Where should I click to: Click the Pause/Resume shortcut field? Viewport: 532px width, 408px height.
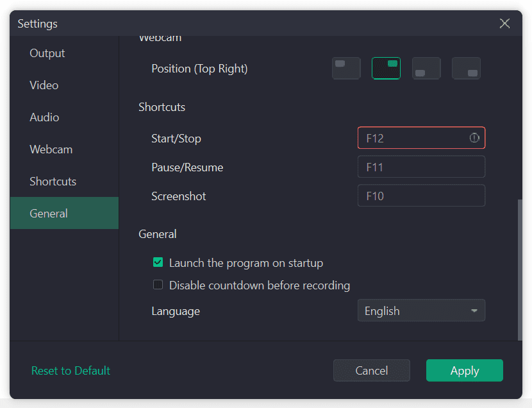tap(420, 167)
